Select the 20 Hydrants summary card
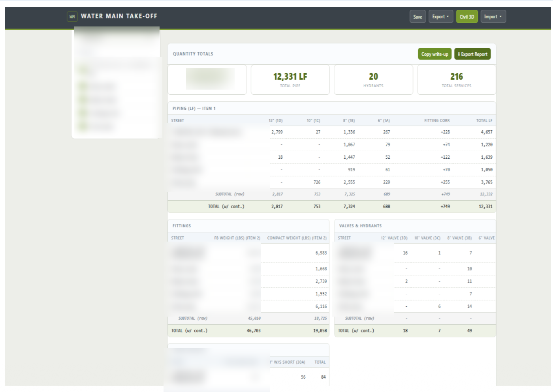This screenshot has height=392, width=553. tap(373, 80)
